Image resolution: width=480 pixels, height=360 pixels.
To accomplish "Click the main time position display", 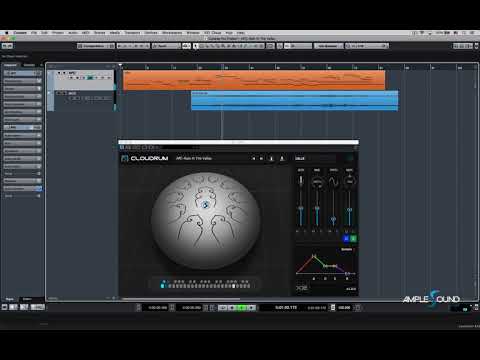I will tap(286, 307).
